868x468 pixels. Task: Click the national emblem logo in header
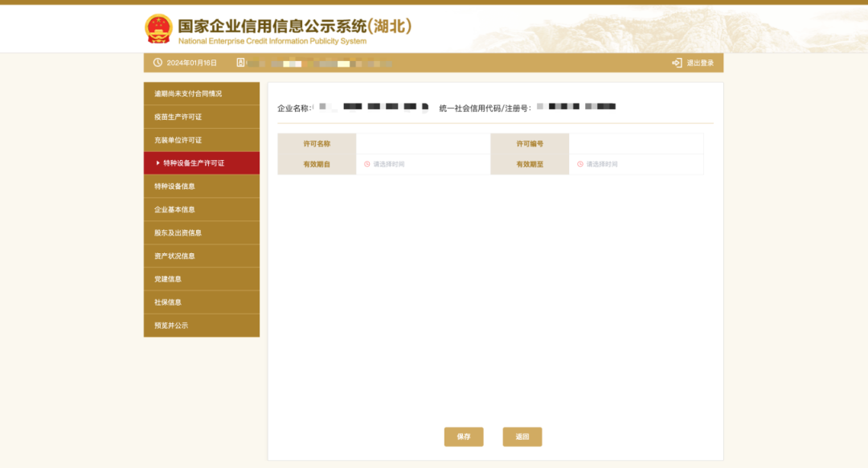point(158,29)
